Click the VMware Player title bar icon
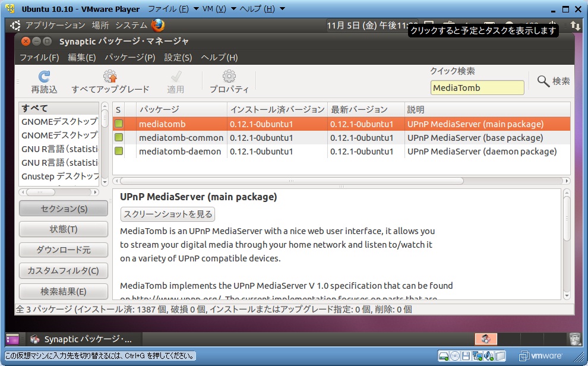 click(10, 9)
